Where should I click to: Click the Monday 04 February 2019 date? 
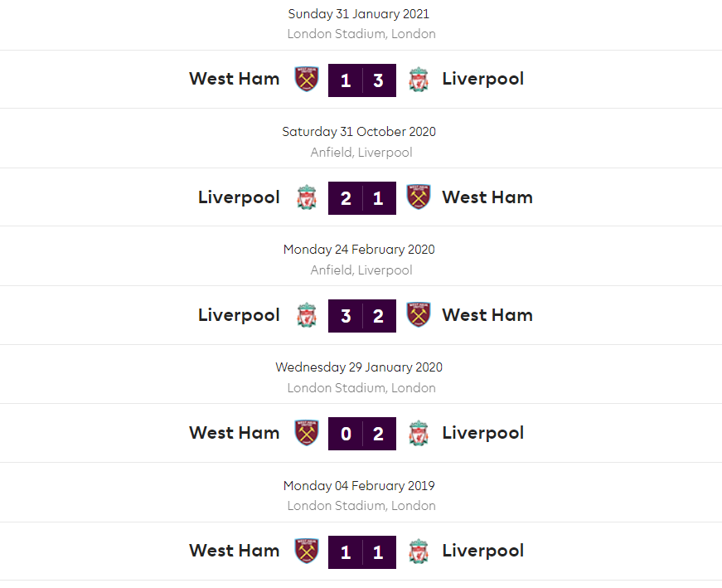click(x=359, y=485)
